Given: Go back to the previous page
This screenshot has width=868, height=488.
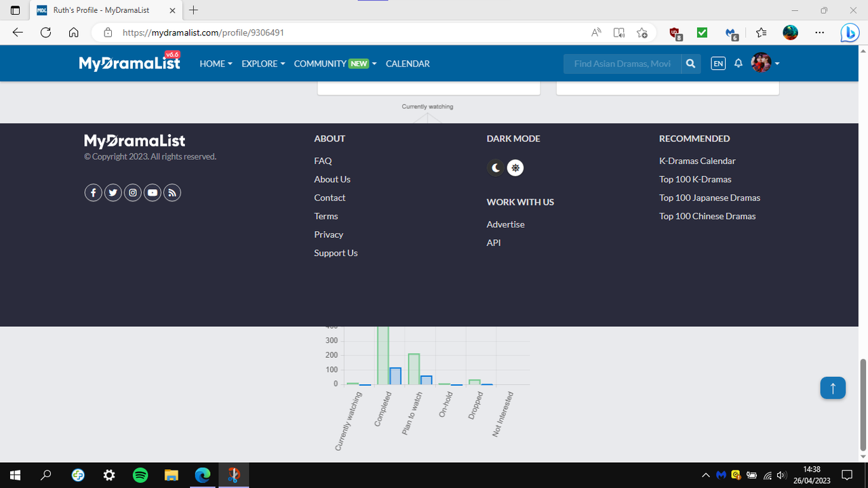Looking at the screenshot, I should pyautogui.click(x=18, y=32).
